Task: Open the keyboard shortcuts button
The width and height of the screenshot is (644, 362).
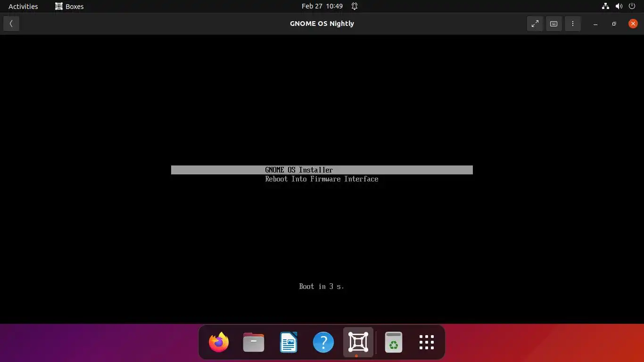Action: 554,24
